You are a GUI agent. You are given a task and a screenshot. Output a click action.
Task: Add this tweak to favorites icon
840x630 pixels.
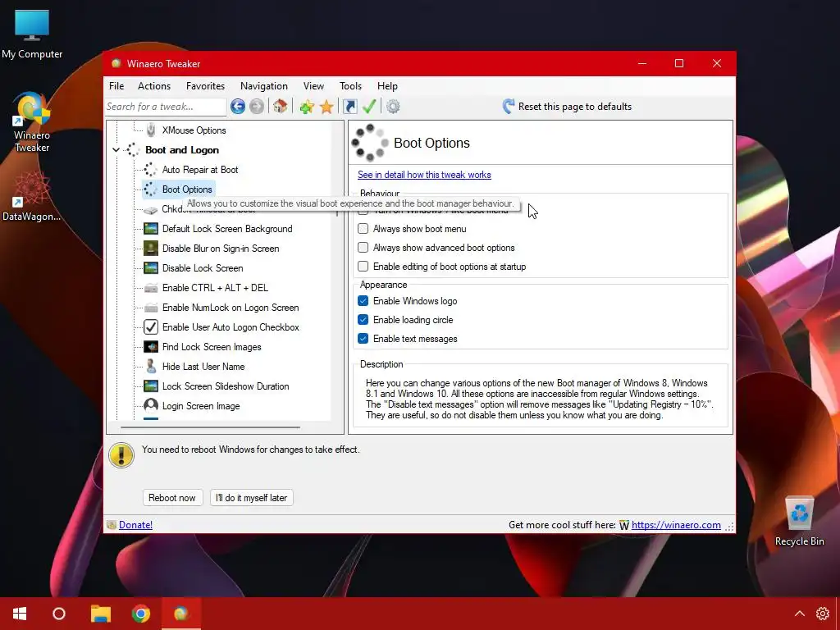click(x=307, y=107)
